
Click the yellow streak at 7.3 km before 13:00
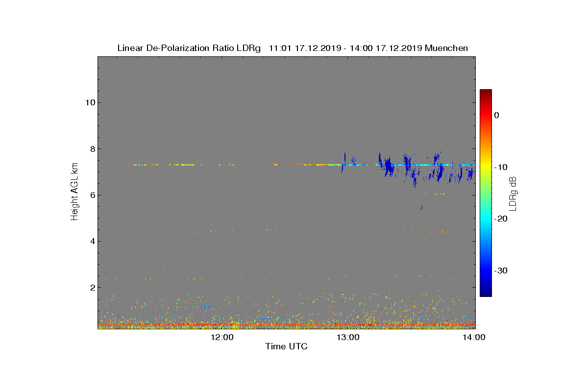(x=318, y=165)
